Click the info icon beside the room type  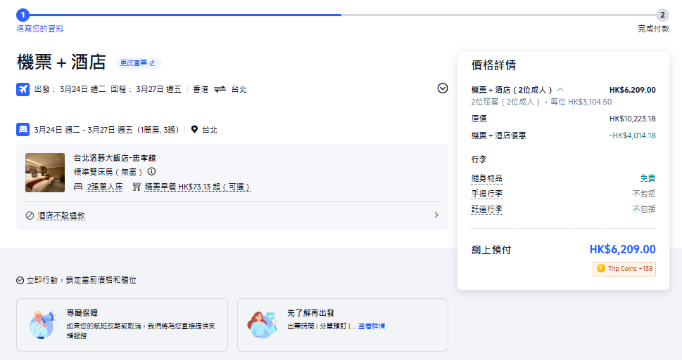[151, 171]
